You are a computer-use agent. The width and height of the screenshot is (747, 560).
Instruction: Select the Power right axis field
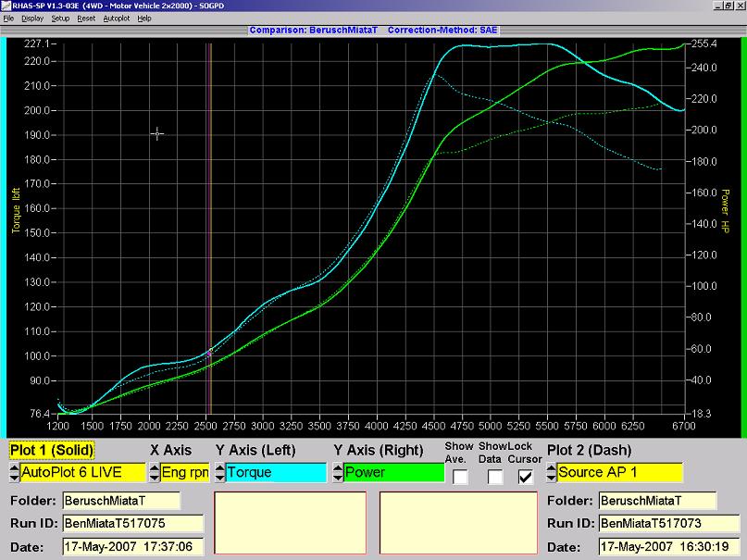pos(394,472)
